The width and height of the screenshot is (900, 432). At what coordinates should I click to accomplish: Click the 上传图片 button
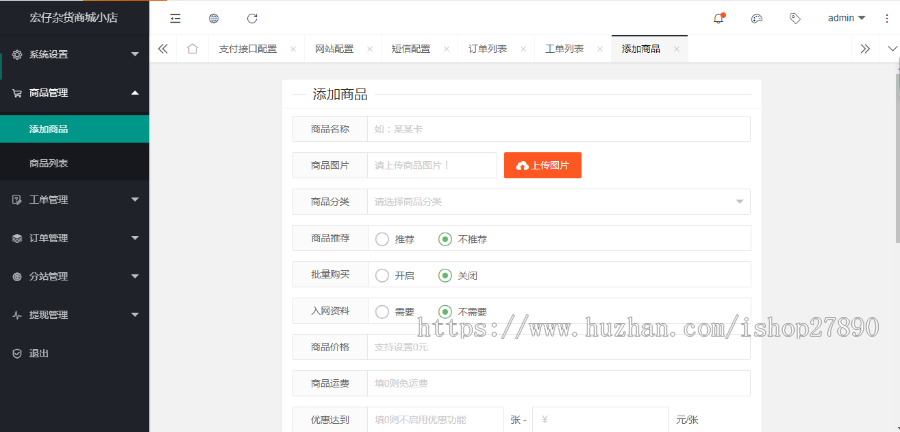542,165
